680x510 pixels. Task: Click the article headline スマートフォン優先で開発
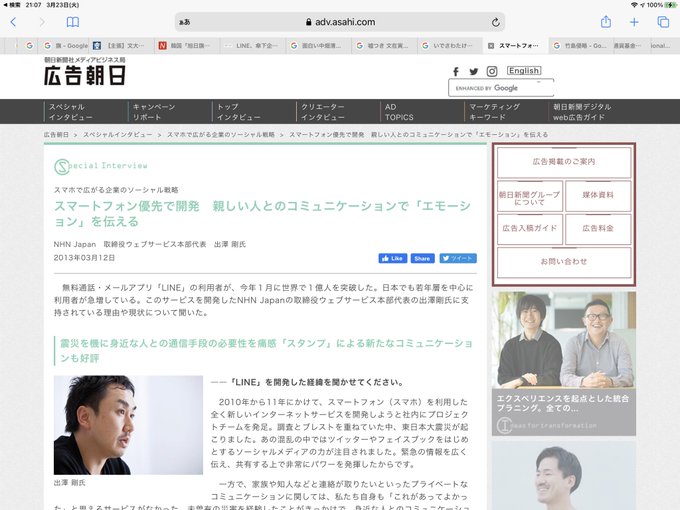click(262, 213)
